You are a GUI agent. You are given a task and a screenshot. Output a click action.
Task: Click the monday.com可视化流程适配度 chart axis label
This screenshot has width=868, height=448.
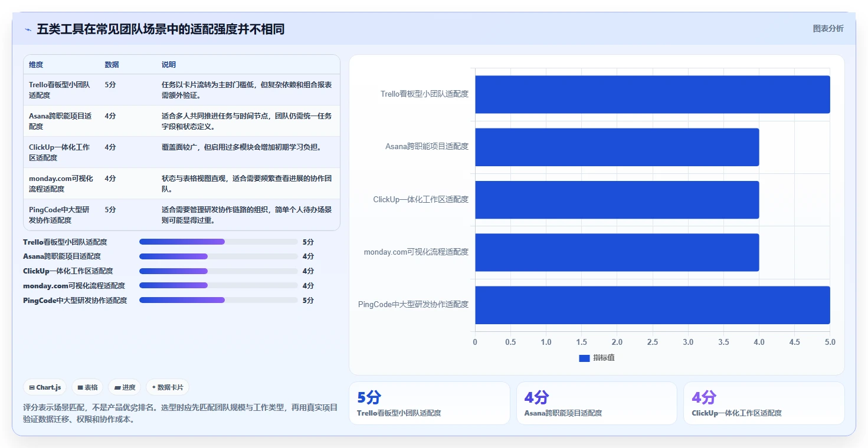click(416, 252)
